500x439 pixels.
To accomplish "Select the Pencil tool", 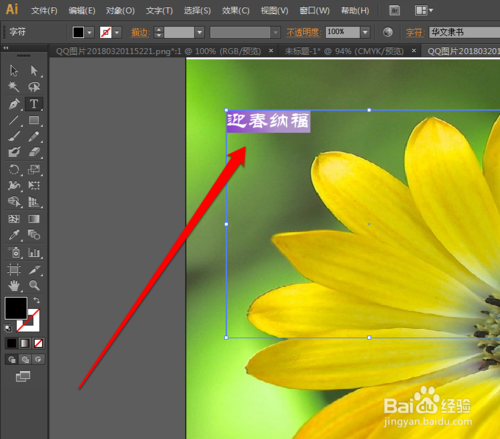I will 34,136.
